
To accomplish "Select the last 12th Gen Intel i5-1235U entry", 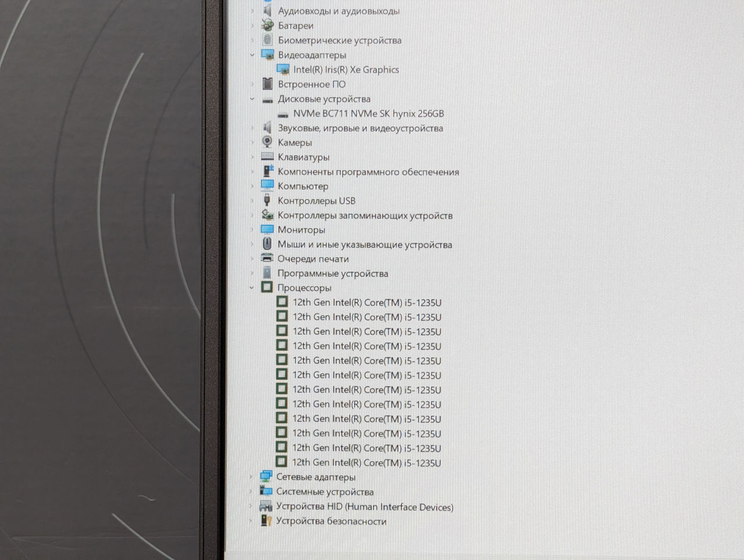I will pos(366,462).
